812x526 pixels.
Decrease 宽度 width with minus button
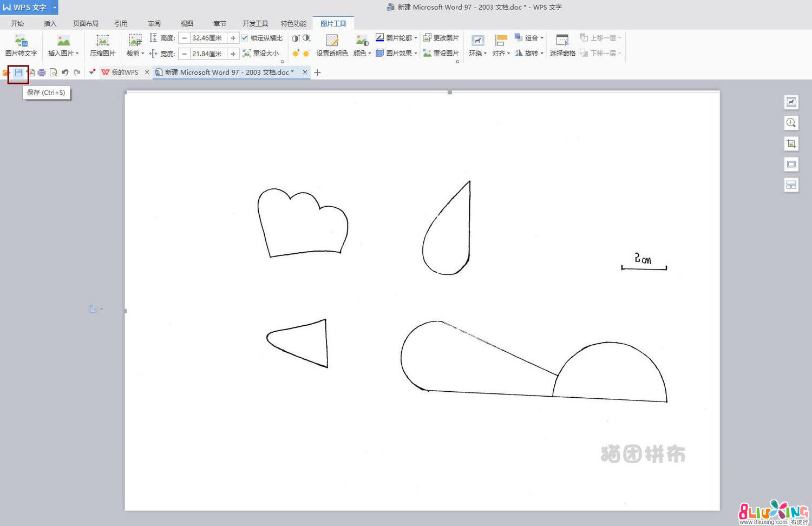(x=184, y=54)
